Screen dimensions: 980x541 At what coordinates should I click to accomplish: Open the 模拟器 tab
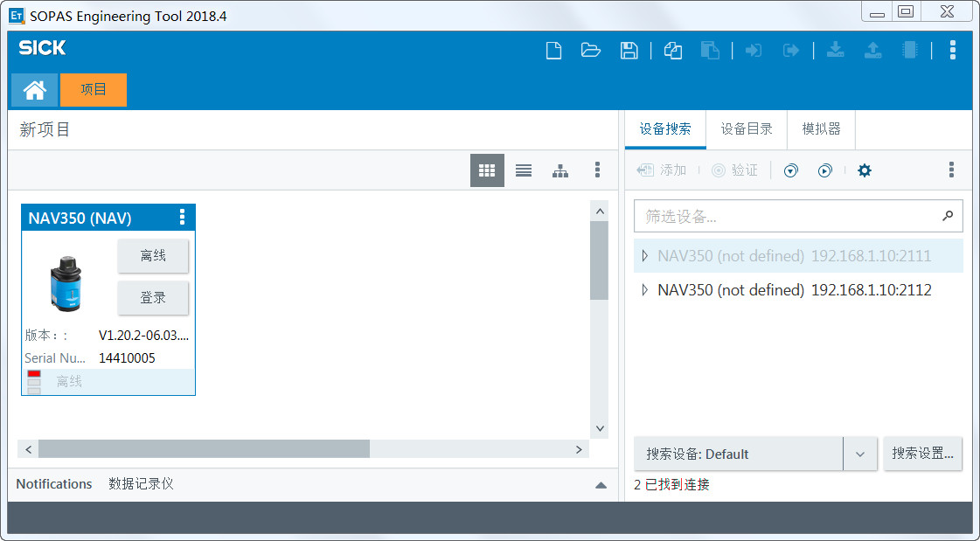(x=820, y=129)
